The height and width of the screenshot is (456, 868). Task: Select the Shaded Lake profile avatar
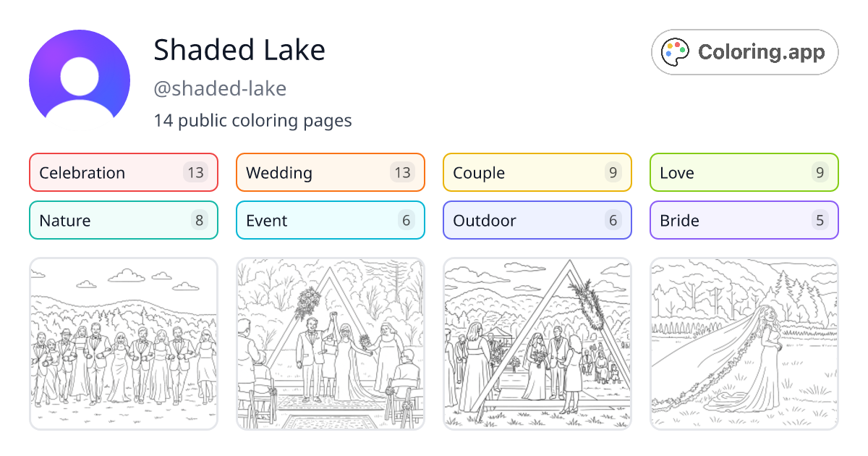click(80, 75)
